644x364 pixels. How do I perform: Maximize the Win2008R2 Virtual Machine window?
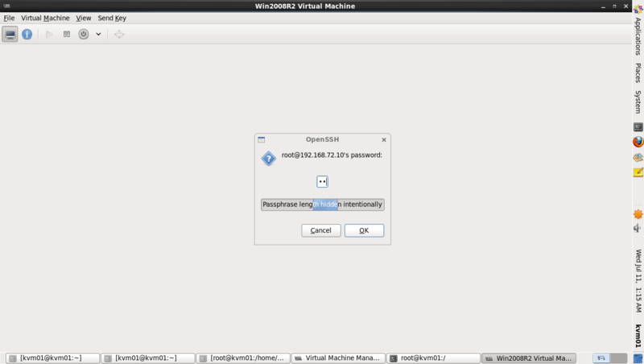(x=614, y=6)
